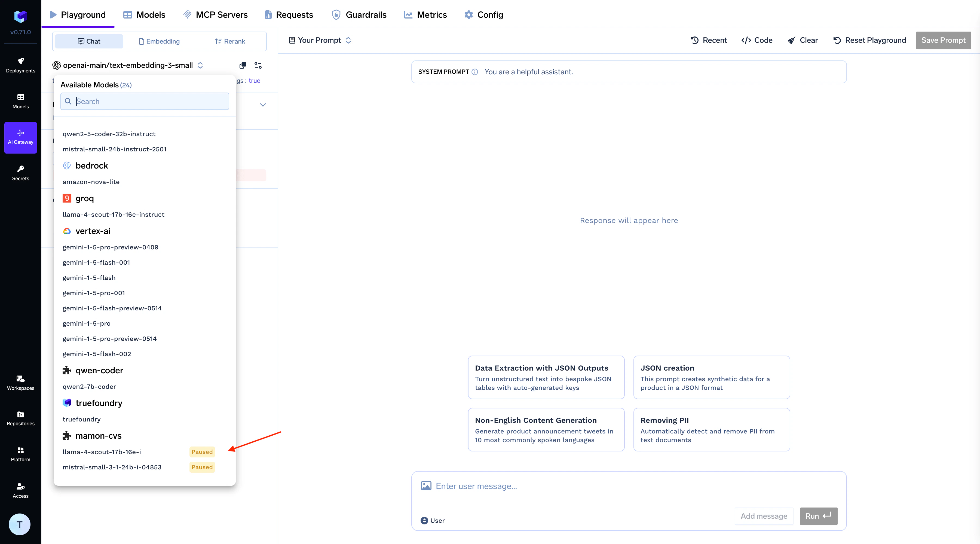Viewport: 980px width, 544px height.
Task: Collapse the parameters section with the chevron
Action: [263, 105]
